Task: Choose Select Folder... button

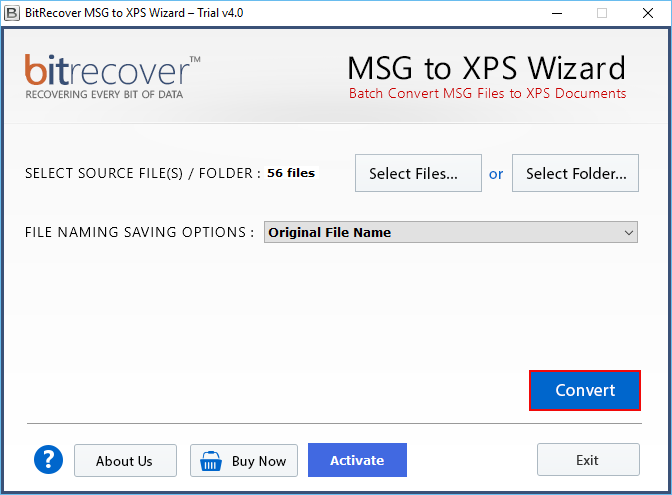Action: pyautogui.click(x=575, y=173)
